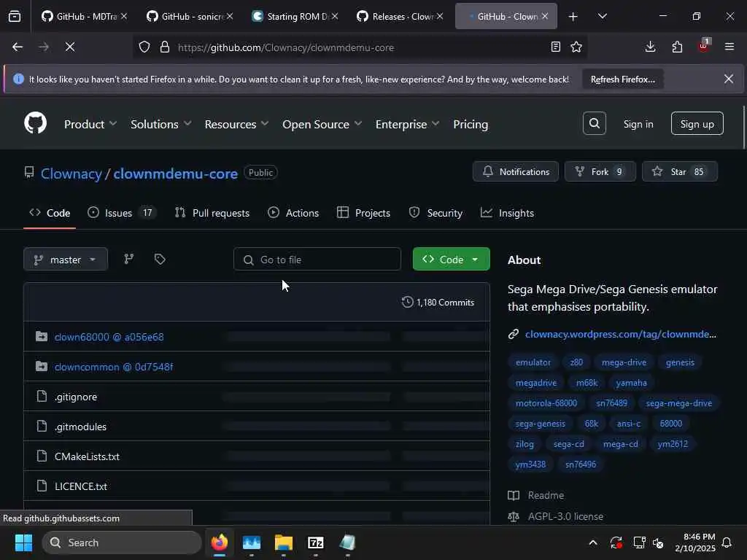The image size is (747, 560).
Task: Open the GitHub home logo
Action: click(35, 122)
